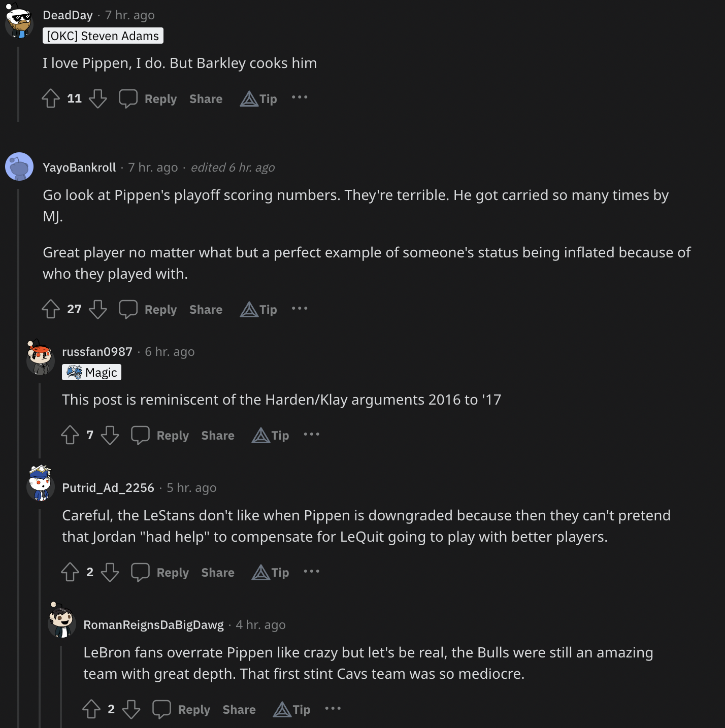
Task: Downvote DeadDay's Barkley comment
Action: click(98, 98)
